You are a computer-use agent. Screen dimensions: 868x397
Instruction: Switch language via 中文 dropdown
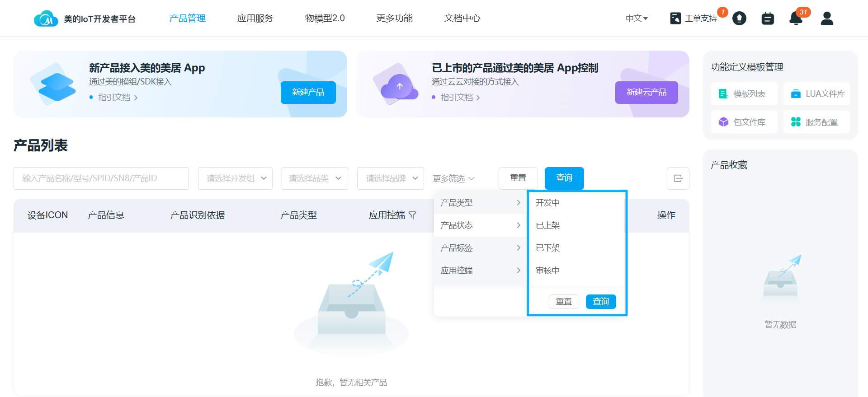point(637,19)
